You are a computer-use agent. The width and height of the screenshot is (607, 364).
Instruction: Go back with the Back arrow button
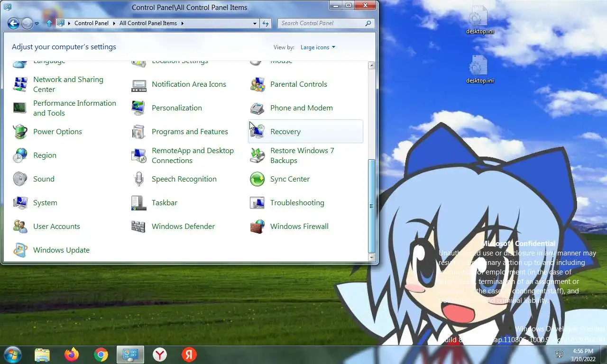pyautogui.click(x=13, y=23)
